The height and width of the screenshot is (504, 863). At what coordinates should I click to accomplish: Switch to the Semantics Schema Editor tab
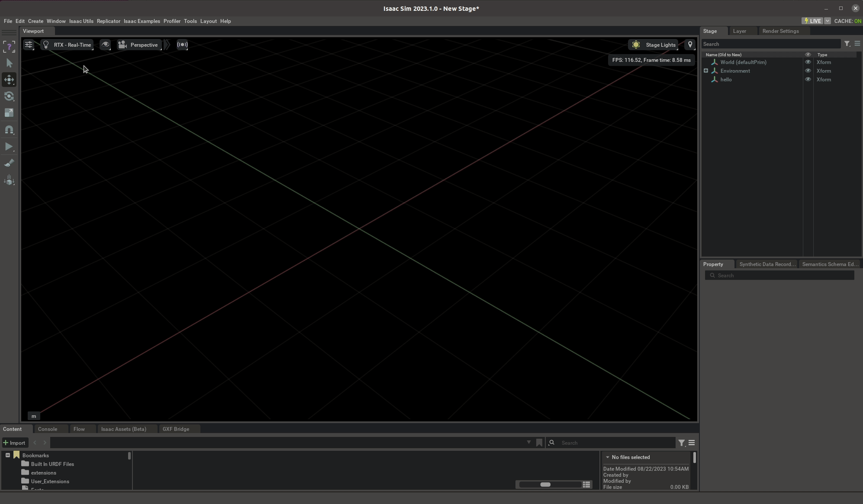point(830,264)
